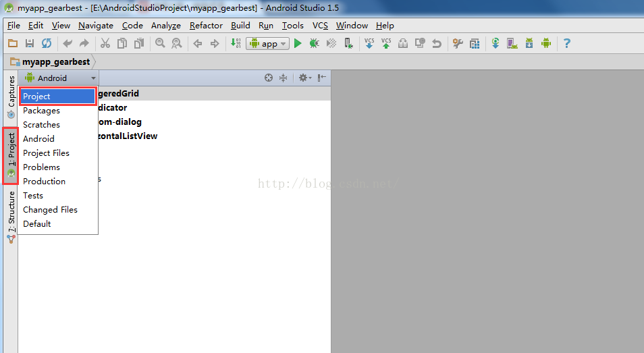Click Sync Project with Gradle Files icon
This screenshot has width=644, height=353.
click(x=495, y=43)
